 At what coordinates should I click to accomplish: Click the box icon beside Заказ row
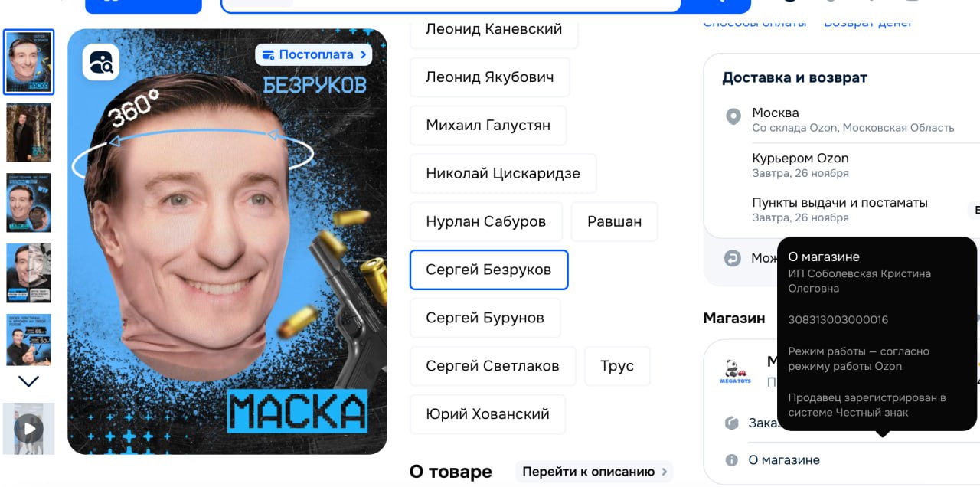point(732,423)
